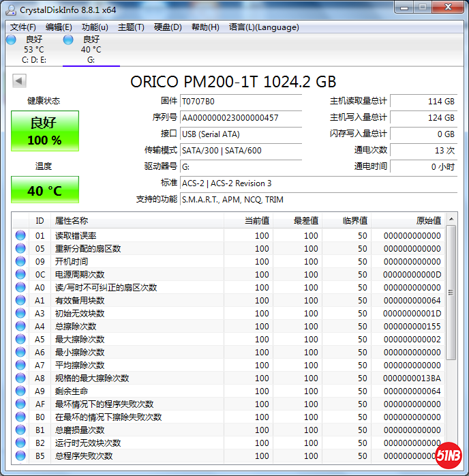This screenshot has height=476, width=469.
Task: Open the 语言(L)(Language) menu
Action: click(264, 27)
